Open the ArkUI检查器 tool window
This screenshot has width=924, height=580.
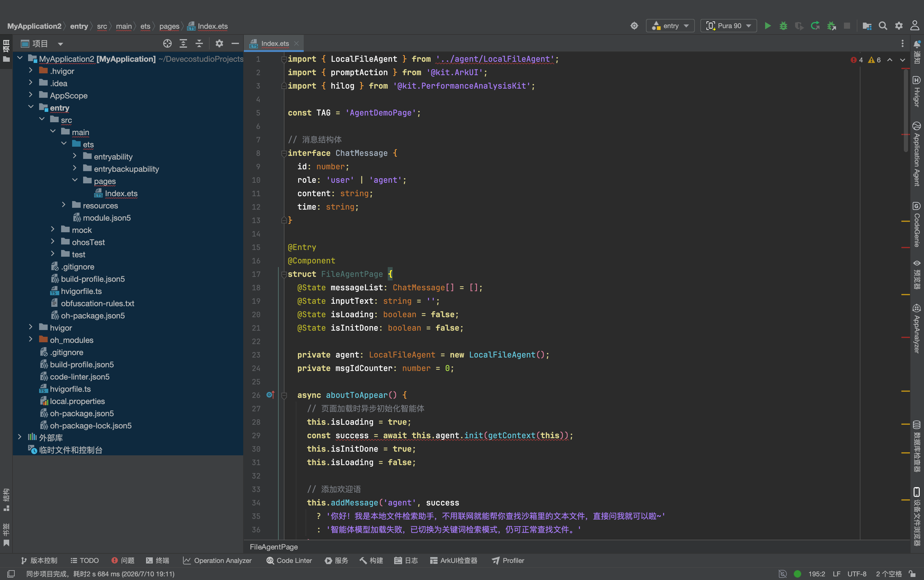(454, 560)
